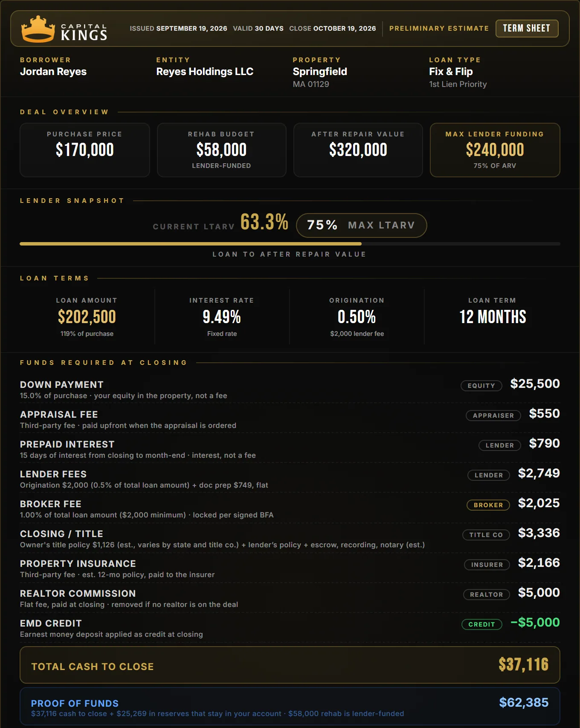Click the EMD CREDIT heading
This screenshot has height=728, width=580.
(51, 623)
